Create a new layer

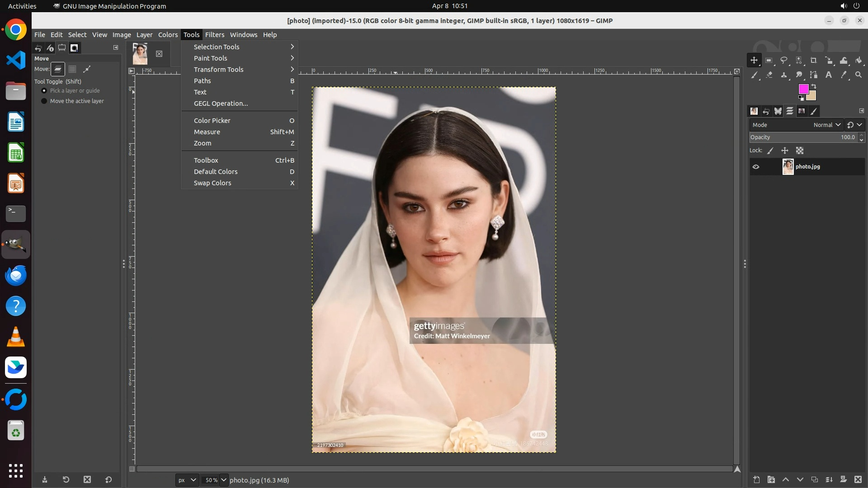click(x=756, y=480)
